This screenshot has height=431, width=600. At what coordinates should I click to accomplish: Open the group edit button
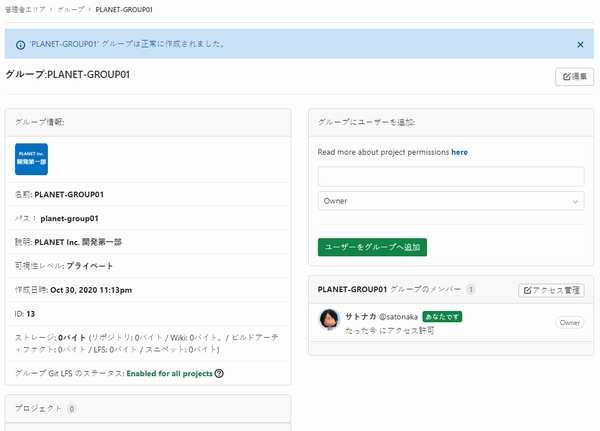pos(574,77)
